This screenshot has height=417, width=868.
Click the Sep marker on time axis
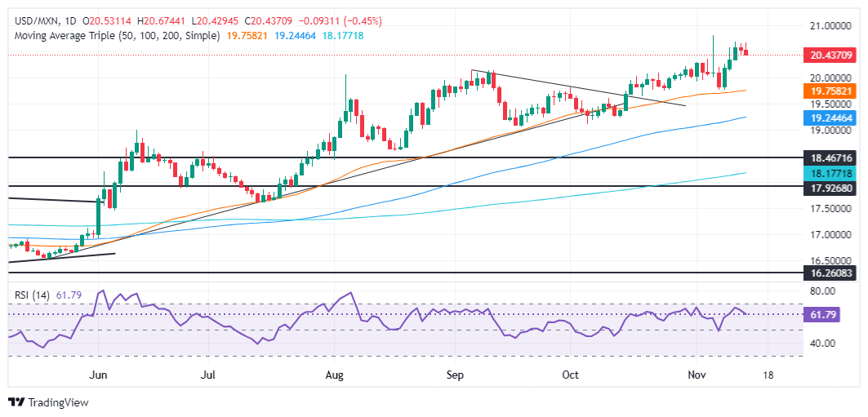click(x=455, y=375)
